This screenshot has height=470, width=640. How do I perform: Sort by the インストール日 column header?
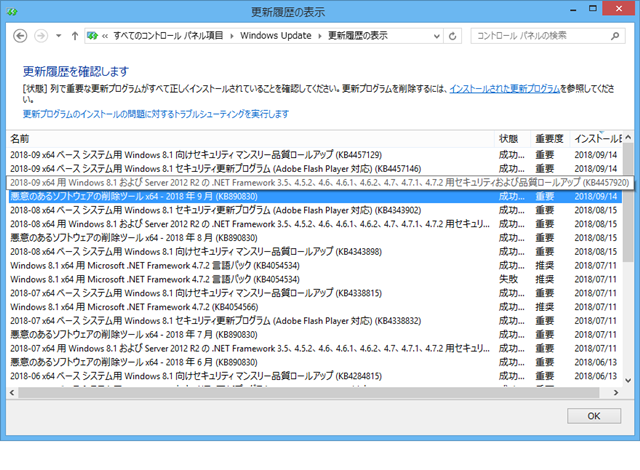point(596,139)
